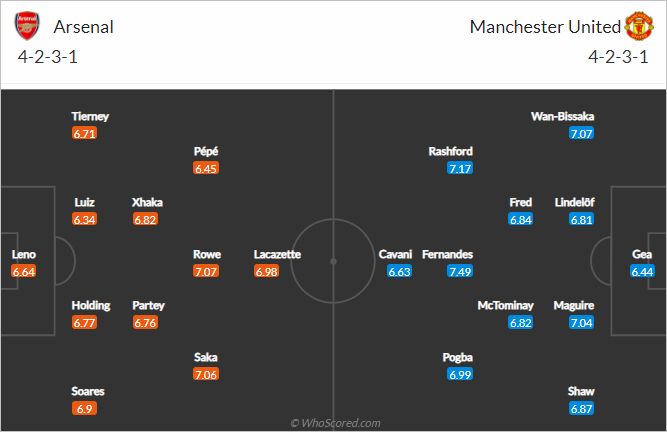The width and height of the screenshot is (667, 432).
Task: Click Rowe's 7.07 rating badge
Action: [206, 271]
